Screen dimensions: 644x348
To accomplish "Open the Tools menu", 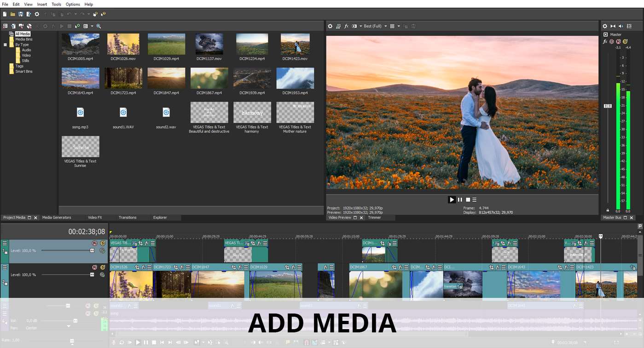I will pyautogui.click(x=56, y=4).
